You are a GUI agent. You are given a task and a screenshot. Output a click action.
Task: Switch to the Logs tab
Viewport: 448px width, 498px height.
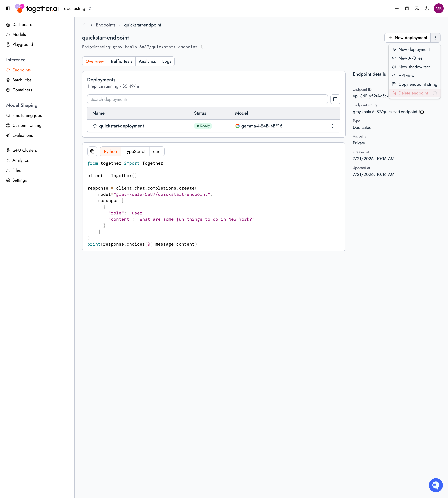click(167, 61)
